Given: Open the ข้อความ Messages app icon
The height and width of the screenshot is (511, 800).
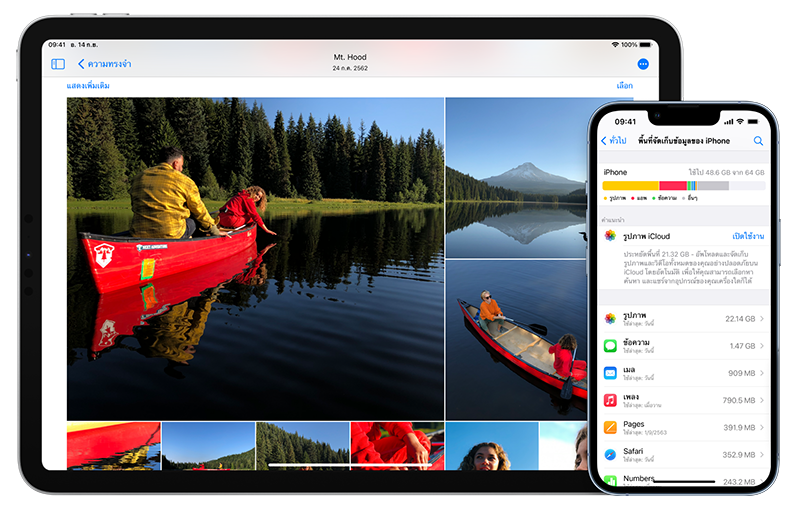Looking at the screenshot, I should pos(610,346).
